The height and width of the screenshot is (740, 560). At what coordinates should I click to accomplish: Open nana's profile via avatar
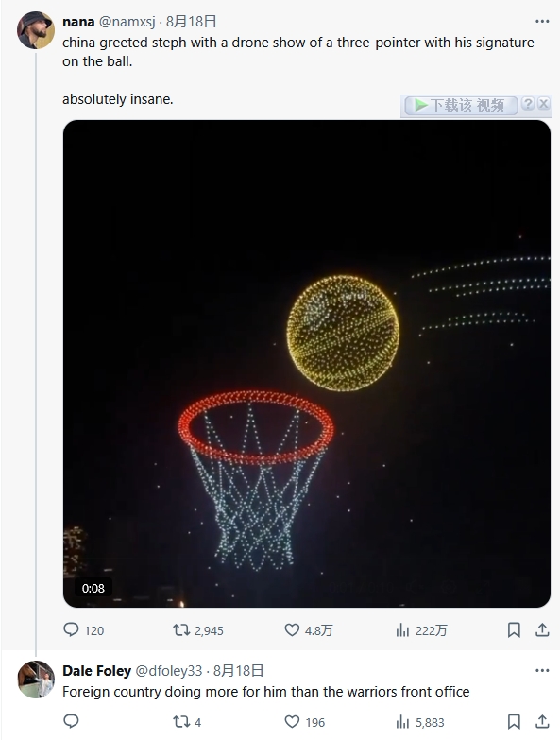[36, 30]
